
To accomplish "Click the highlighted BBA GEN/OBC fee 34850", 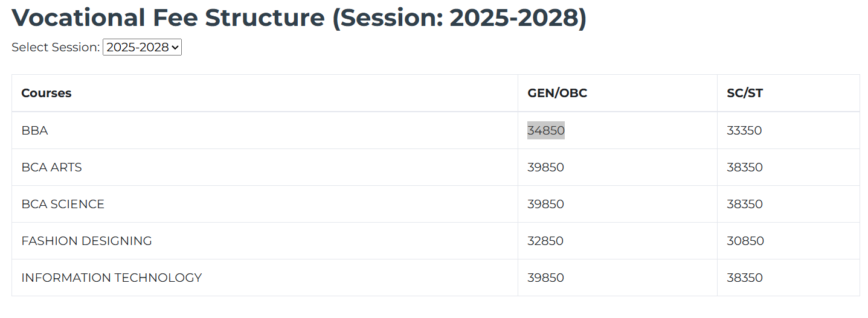I will [x=545, y=130].
